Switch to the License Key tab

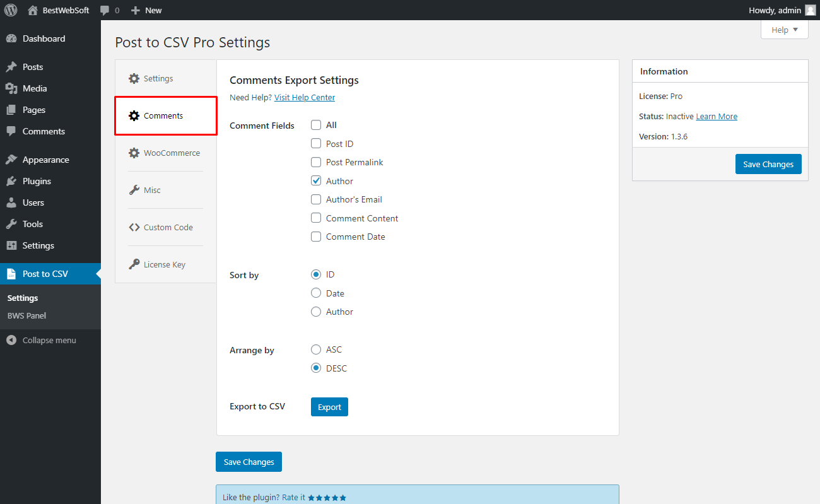point(165,264)
